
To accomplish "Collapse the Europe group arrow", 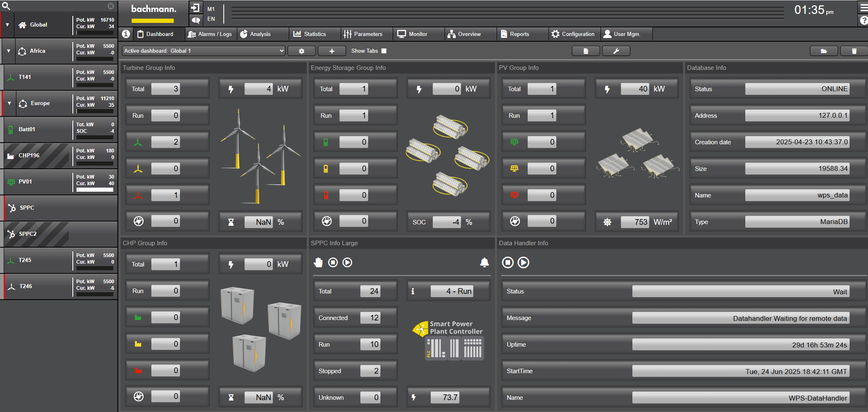I will pos(9,103).
